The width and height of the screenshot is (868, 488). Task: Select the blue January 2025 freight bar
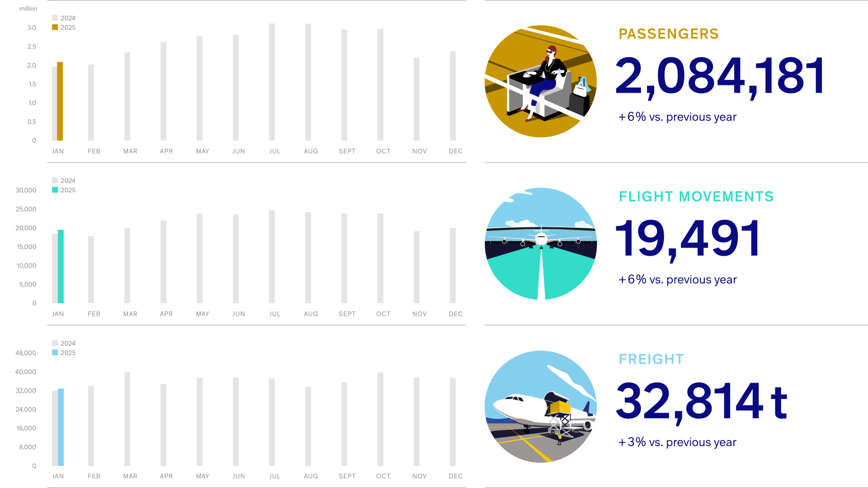tap(61, 427)
